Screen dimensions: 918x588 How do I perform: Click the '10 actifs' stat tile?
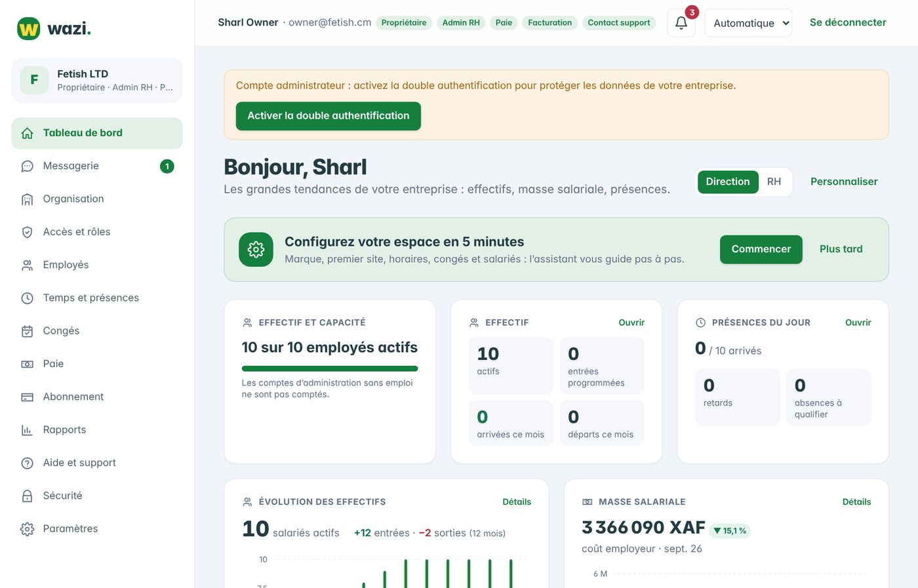tap(511, 366)
